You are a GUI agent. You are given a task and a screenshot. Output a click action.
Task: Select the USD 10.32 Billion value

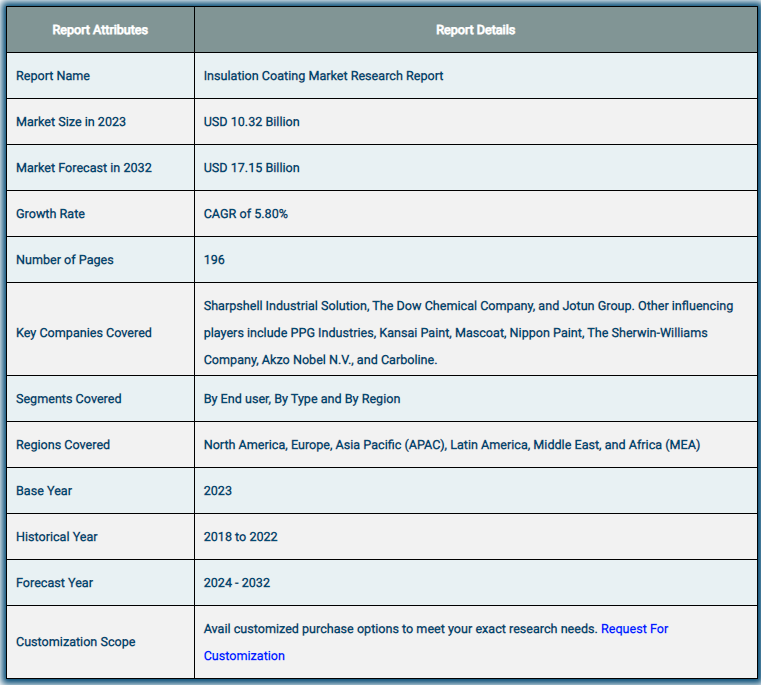coord(251,122)
